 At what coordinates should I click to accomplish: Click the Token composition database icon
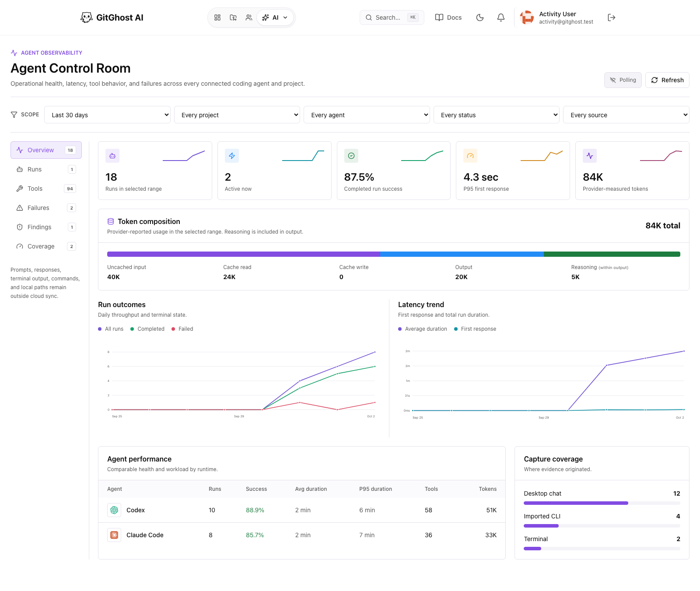pyautogui.click(x=111, y=222)
